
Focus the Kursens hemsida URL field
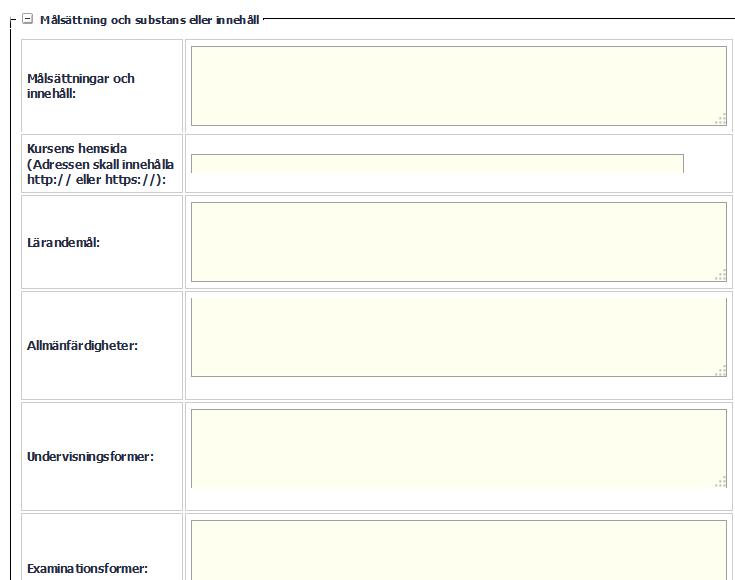tap(437, 164)
